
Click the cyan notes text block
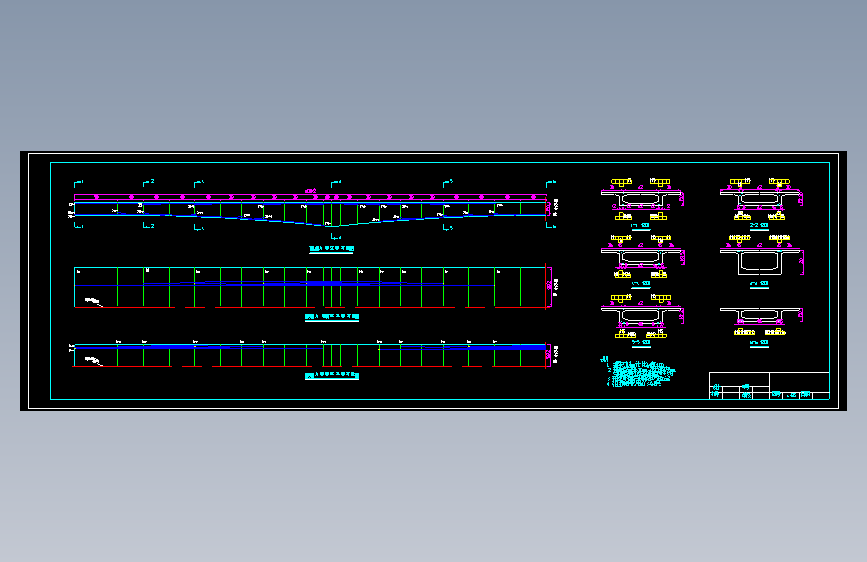click(638, 372)
